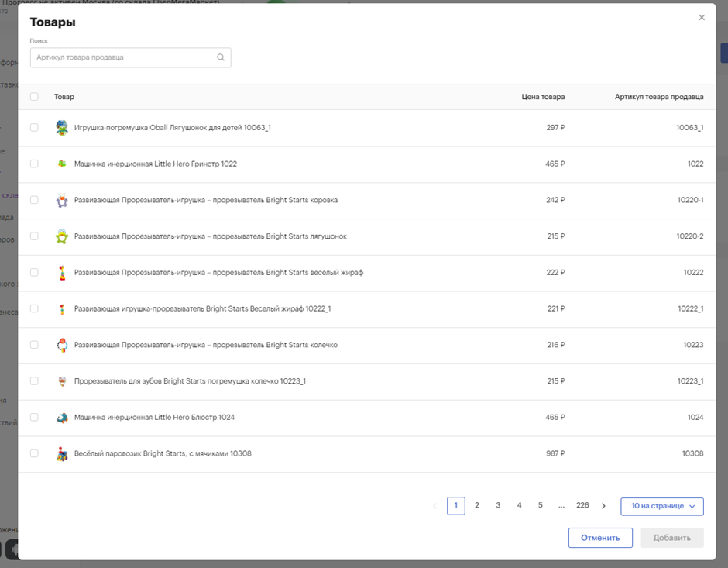Check the Oball Лягушонок 10063_1 row
The height and width of the screenshot is (568, 728).
[34, 127]
